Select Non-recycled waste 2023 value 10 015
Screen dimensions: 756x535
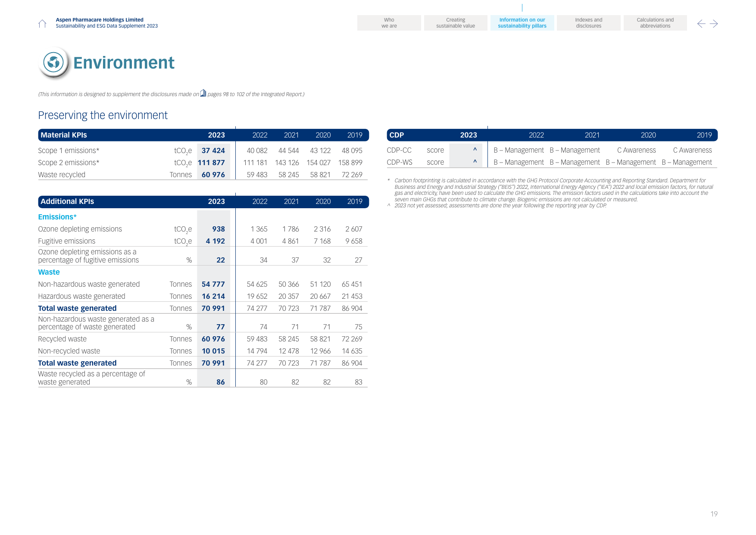pyautogui.click(x=213, y=351)
